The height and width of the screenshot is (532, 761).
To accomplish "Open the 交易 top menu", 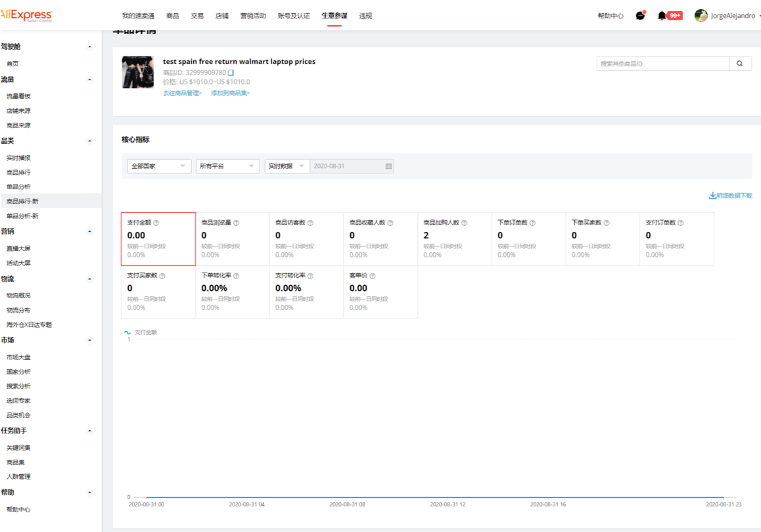I will 198,16.
